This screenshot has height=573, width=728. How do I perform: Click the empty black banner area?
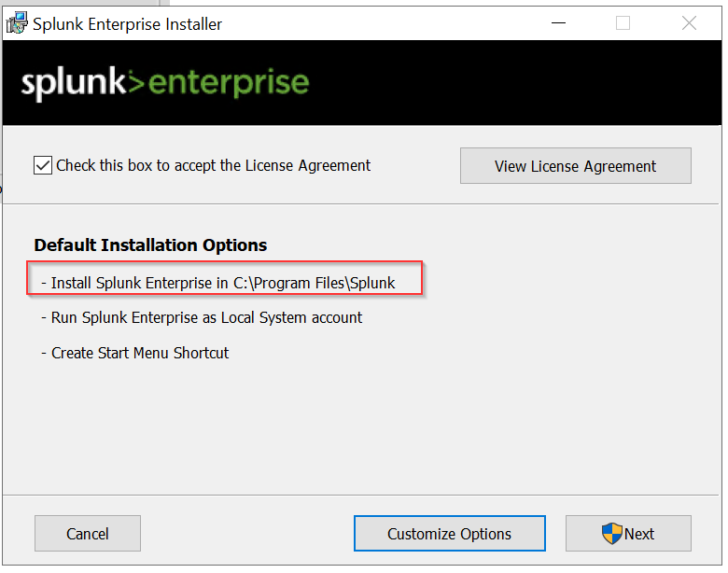click(511, 83)
